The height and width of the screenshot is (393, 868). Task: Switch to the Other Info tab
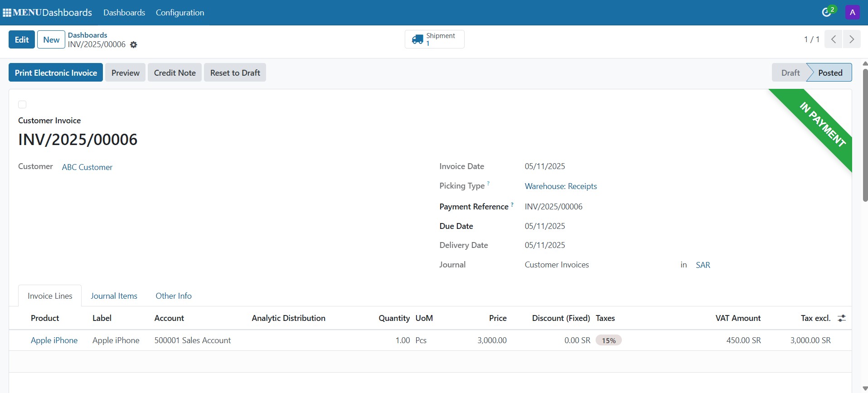click(x=174, y=296)
